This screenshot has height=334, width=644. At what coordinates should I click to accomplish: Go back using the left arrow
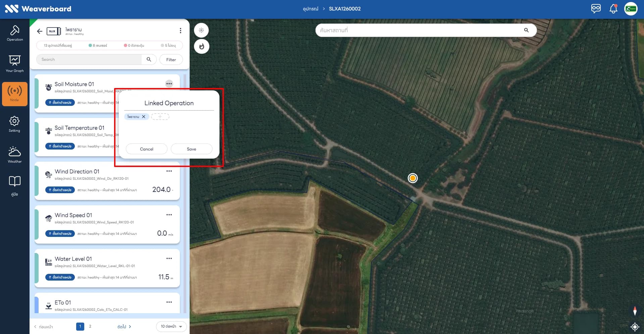[40, 31]
